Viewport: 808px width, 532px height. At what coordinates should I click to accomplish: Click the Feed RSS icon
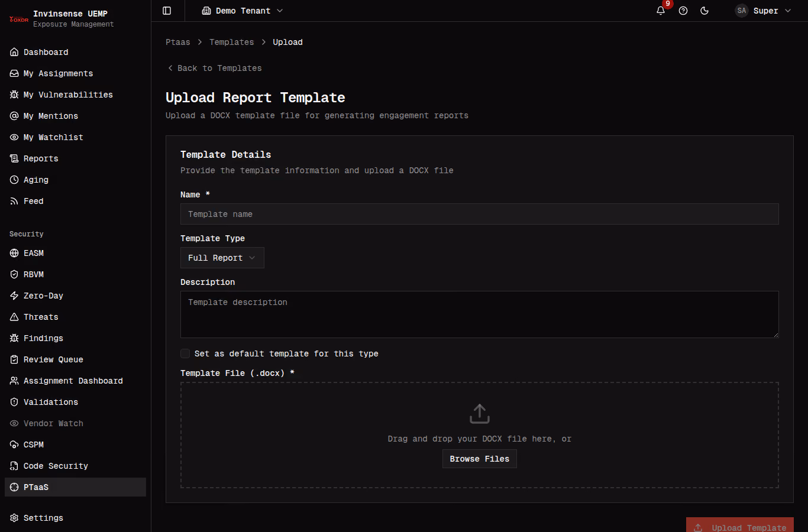(x=14, y=201)
